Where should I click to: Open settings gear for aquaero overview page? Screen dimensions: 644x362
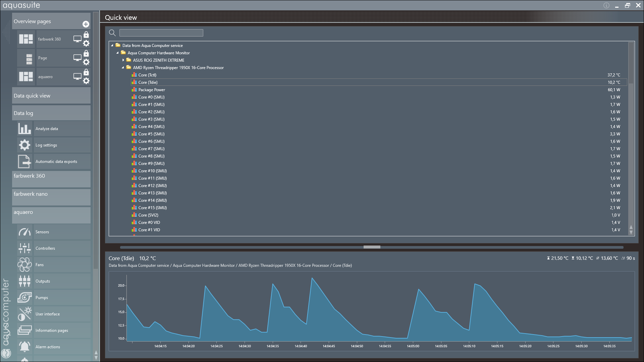tap(86, 81)
